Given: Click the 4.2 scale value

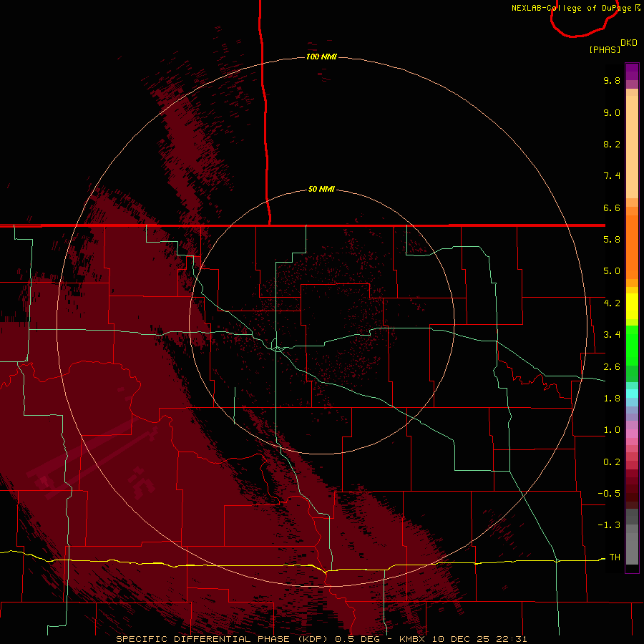Looking at the screenshot, I should click(612, 303).
